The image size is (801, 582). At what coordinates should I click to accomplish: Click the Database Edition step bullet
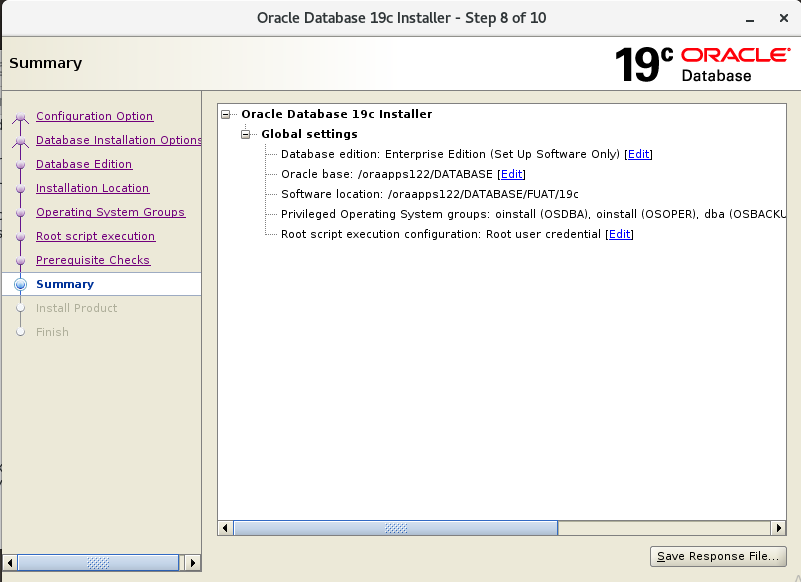[20, 165]
